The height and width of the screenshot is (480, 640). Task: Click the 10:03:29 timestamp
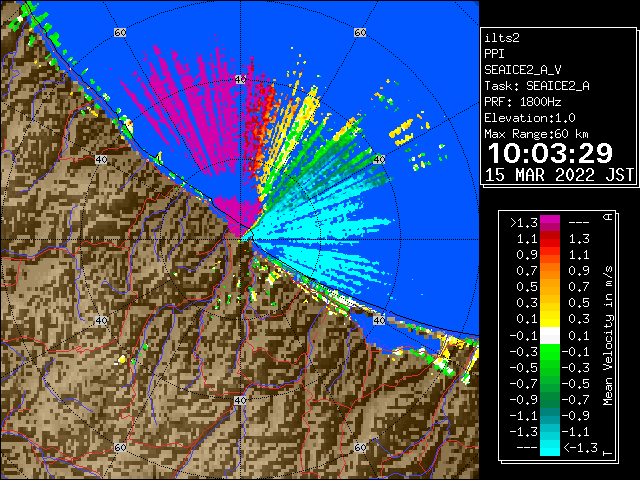550,153
